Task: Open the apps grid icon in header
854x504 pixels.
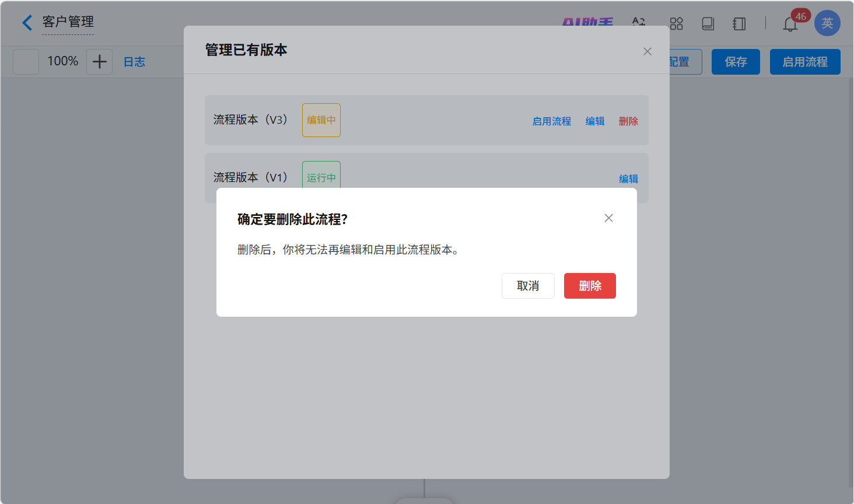Action: pos(676,23)
